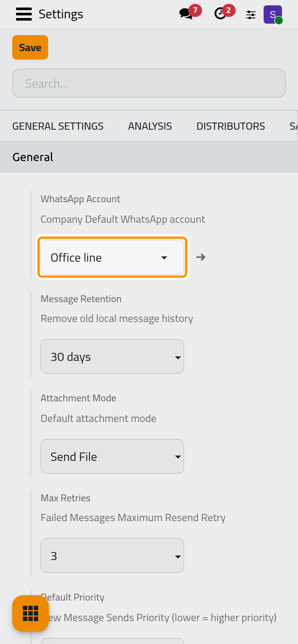Switch to the Distributors tab
The image size is (298, 644).
click(231, 126)
